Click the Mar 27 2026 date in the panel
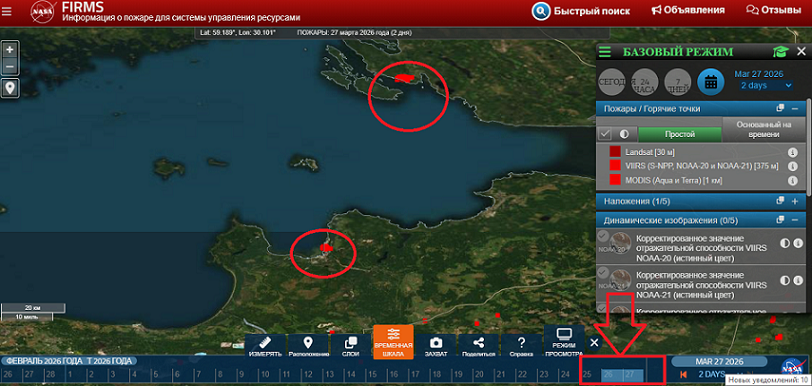The width and height of the screenshot is (812, 386). (x=759, y=74)
